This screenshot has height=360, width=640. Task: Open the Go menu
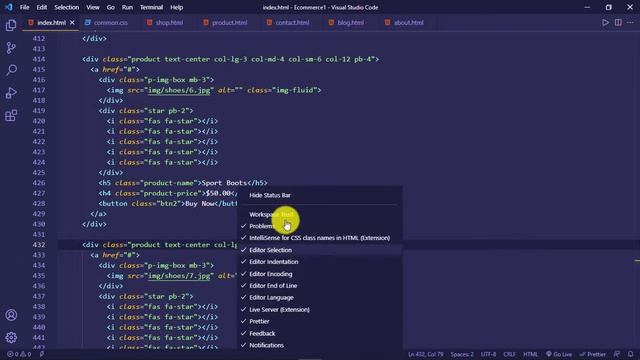(x=111, y=7)
